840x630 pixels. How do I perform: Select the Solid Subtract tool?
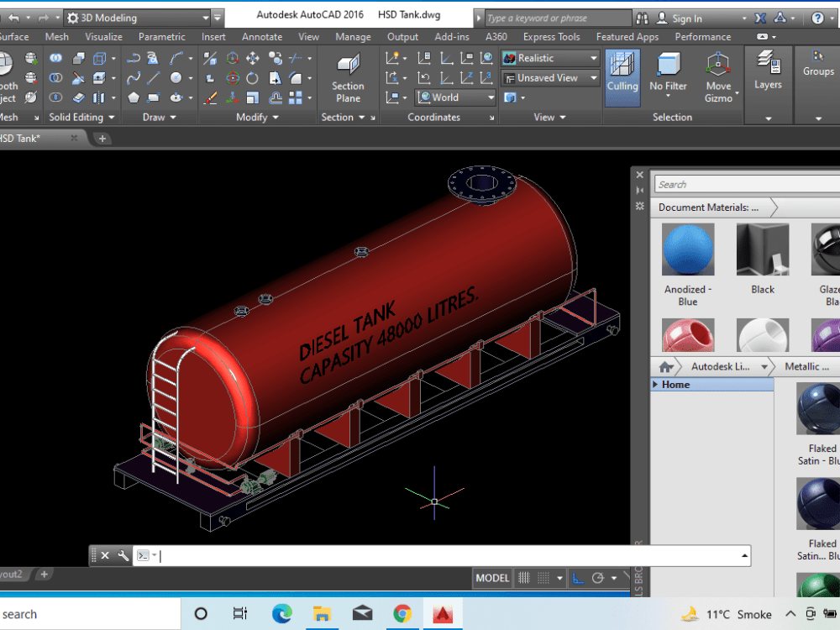(55, 77)
